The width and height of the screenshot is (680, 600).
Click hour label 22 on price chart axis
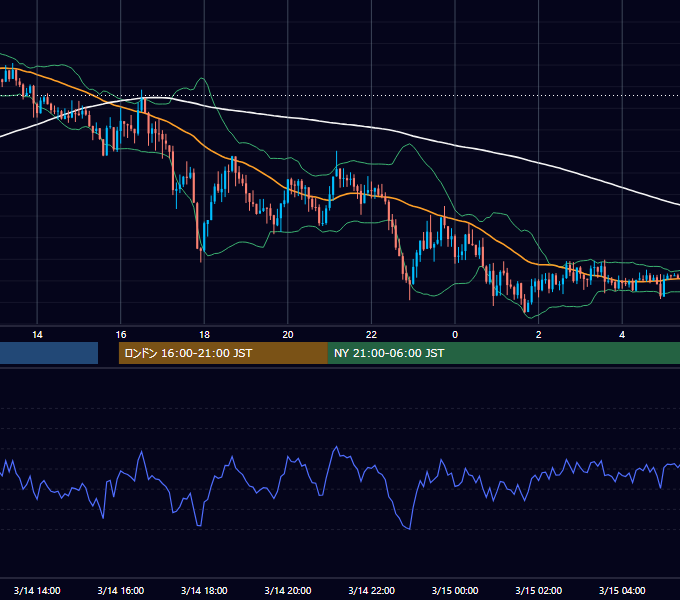371,335
